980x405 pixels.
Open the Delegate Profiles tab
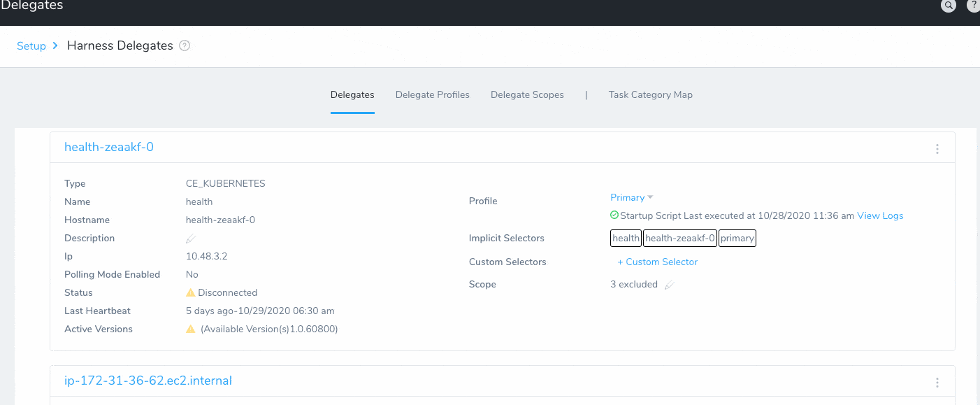(x=433, y=94)
